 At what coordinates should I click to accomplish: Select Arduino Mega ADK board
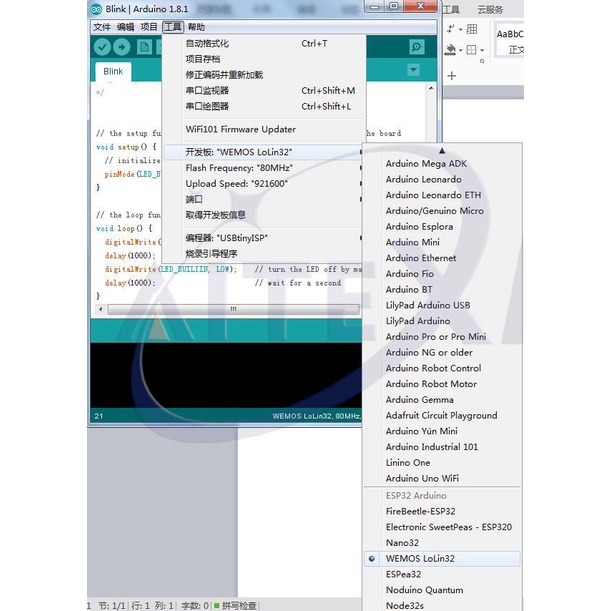442,164
